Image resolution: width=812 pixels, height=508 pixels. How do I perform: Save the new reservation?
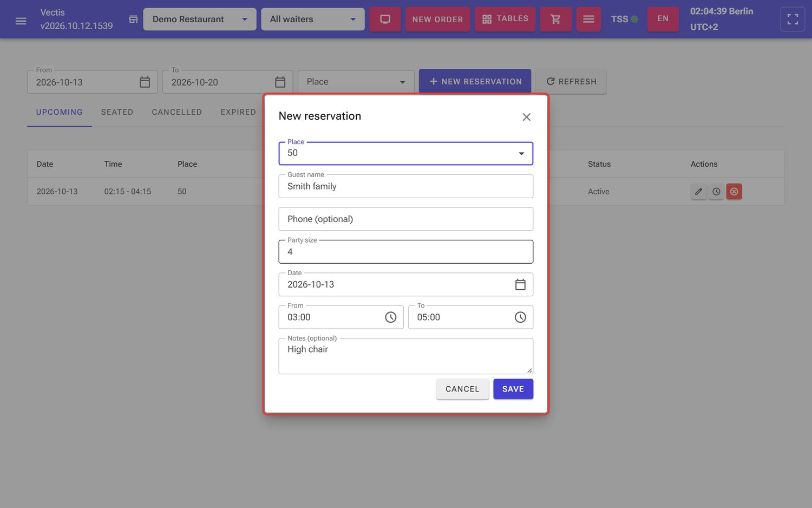coord(513,389)
